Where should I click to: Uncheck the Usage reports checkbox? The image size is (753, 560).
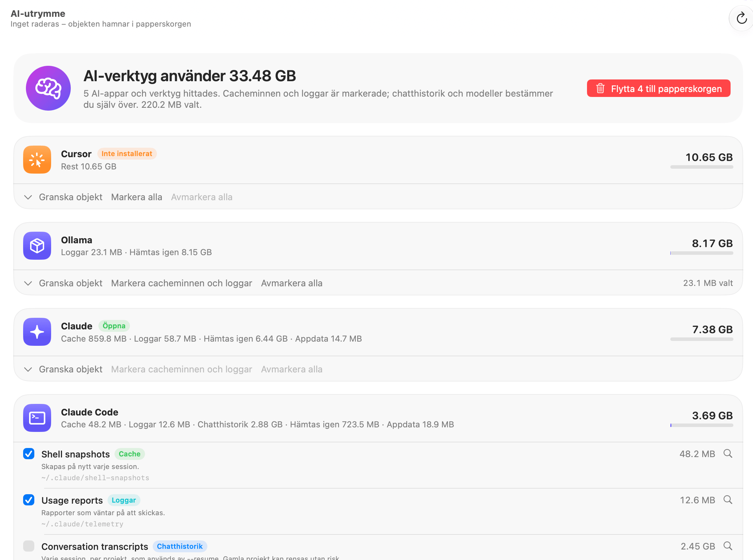(x=29, y=500)
